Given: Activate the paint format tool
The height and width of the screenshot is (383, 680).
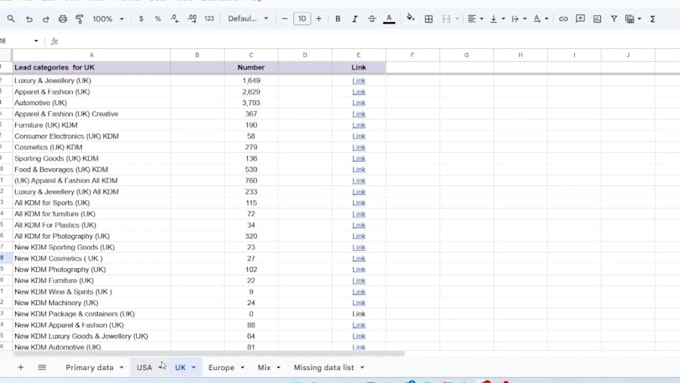Looking at the screenshot, I should point(79,19).
